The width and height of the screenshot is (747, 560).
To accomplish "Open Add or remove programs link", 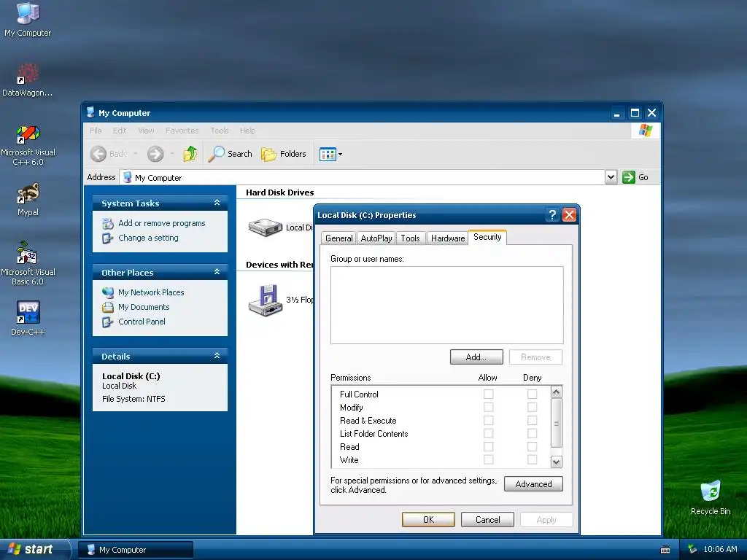I will point(161,223).
